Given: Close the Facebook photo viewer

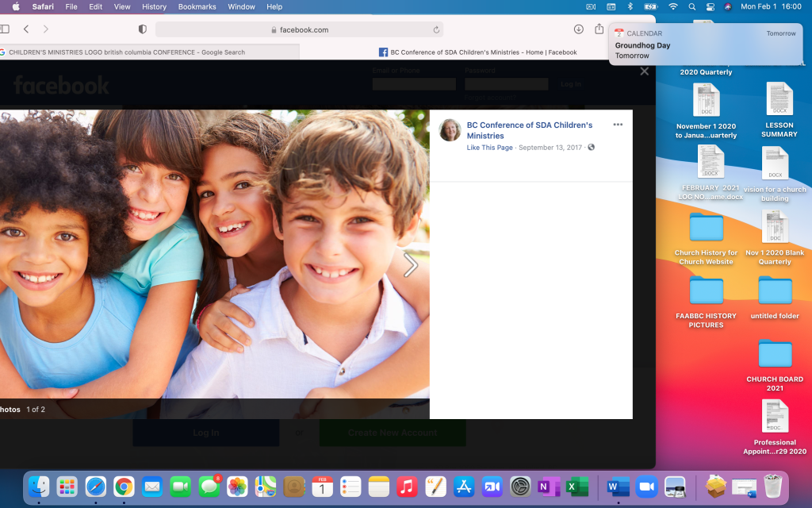Looking at the screenshot, I should point(644,71).
